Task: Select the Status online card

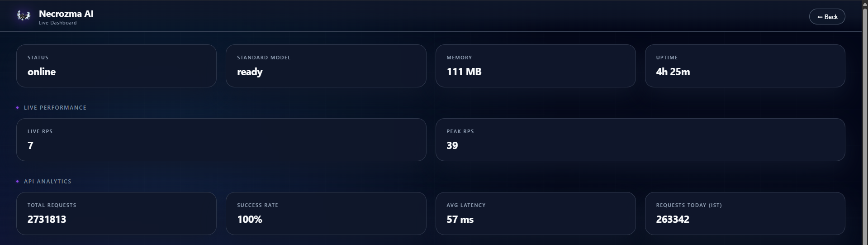Action: 116,66
